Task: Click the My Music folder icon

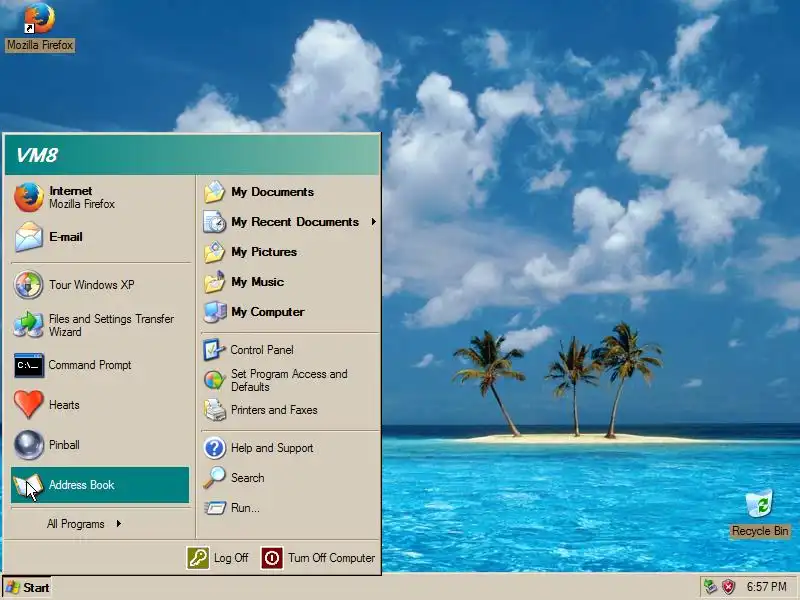Action: (214, 282)
